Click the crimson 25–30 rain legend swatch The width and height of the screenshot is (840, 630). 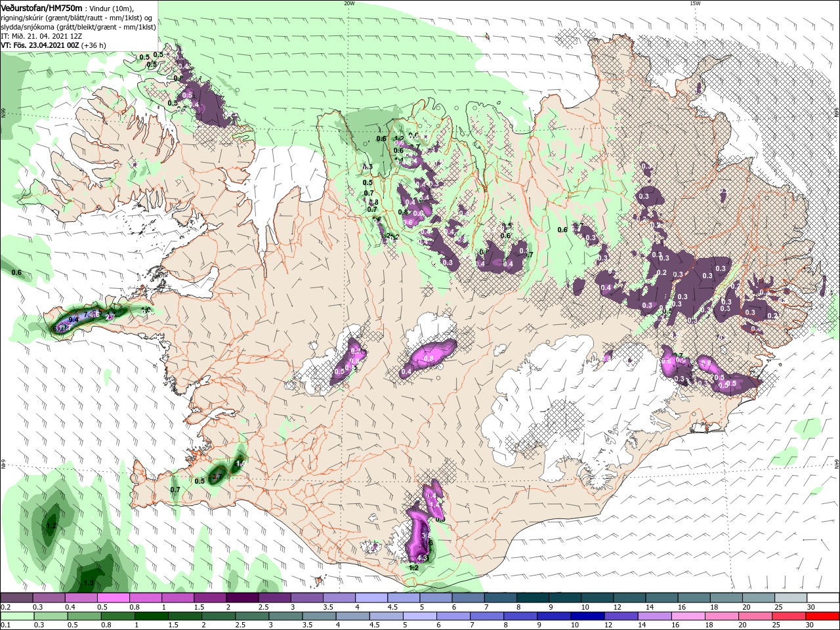tap(789, 616)
